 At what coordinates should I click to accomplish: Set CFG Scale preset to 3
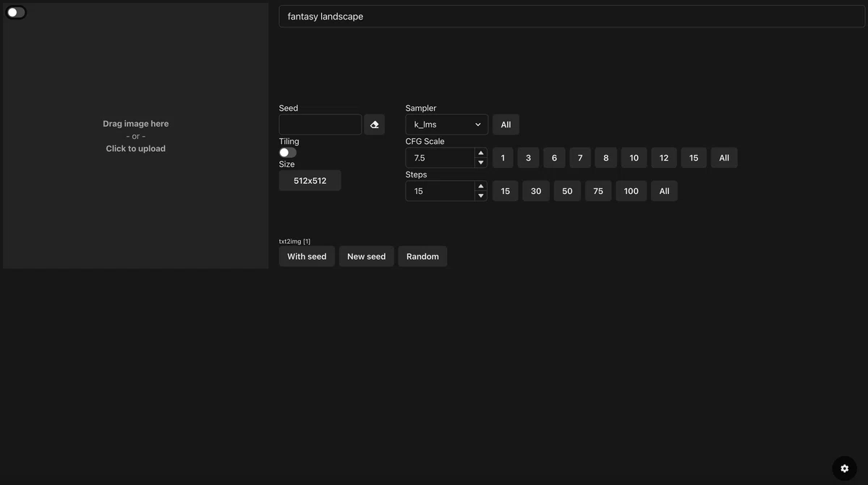point(528,158)
